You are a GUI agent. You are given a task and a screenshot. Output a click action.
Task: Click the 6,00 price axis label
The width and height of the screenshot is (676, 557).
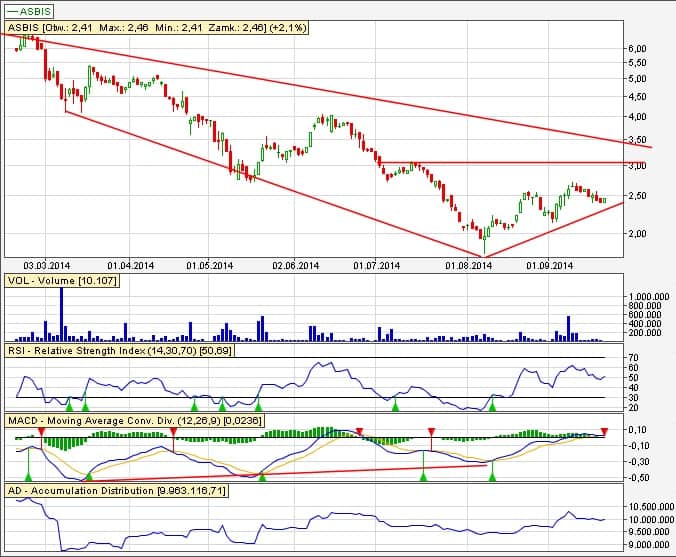[634, 48]
